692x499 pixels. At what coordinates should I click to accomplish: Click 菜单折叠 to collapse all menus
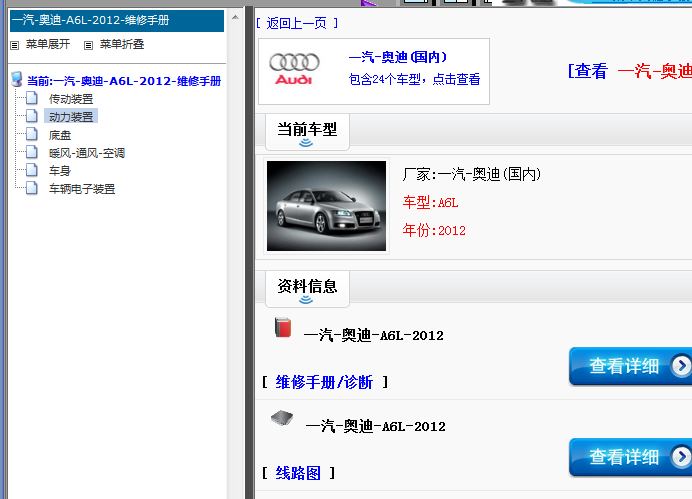(x=122, y=44)
